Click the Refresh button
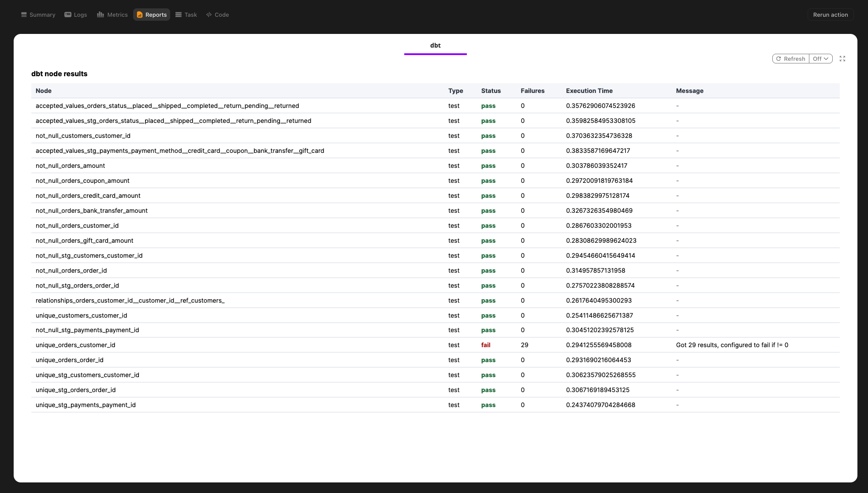 coord(791,59)
